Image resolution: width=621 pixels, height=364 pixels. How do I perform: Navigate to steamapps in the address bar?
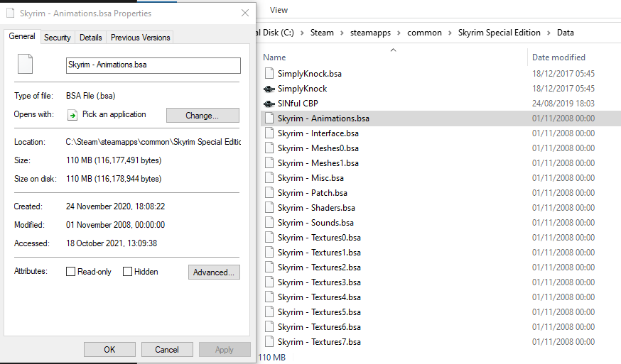370,33
